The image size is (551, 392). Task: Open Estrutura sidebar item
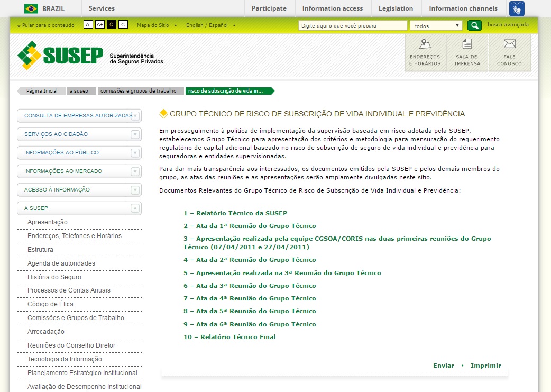click(40, 250)
